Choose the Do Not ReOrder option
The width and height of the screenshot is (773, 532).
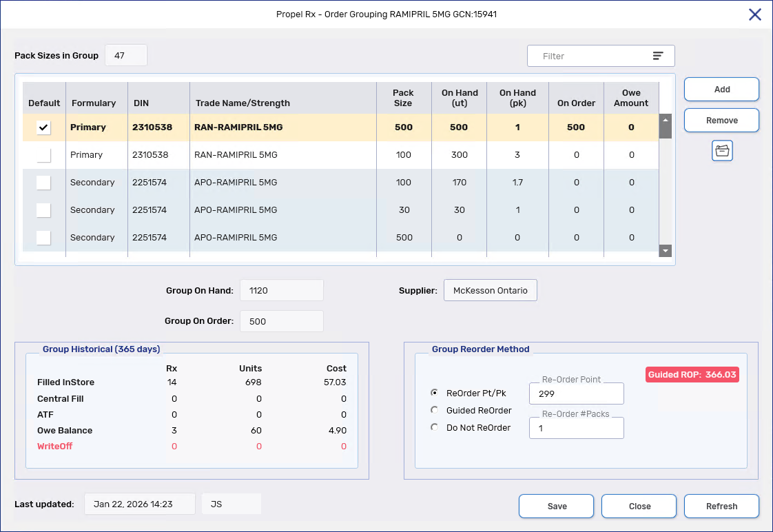(434, 427)
